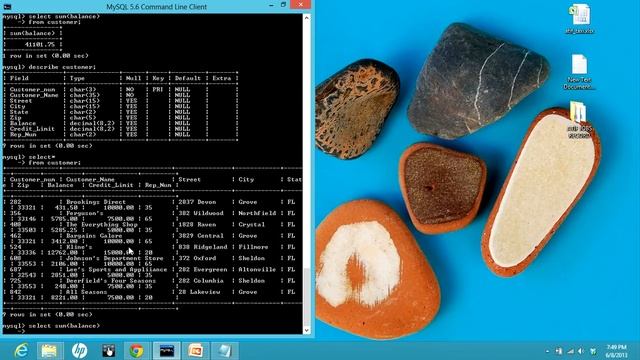Click 'The Everything Shop' customer name

(x=102, y=224)
